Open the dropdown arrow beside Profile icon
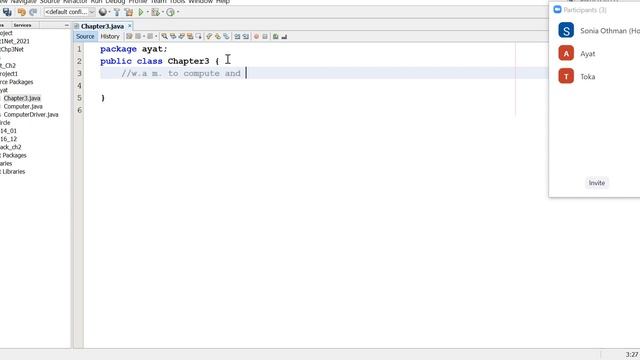 pos(178,12)
